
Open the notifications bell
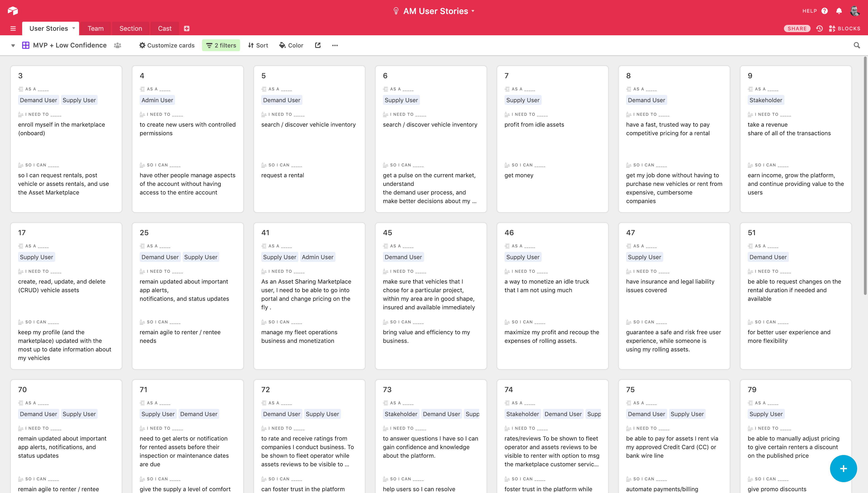click(x=839, y=11)
